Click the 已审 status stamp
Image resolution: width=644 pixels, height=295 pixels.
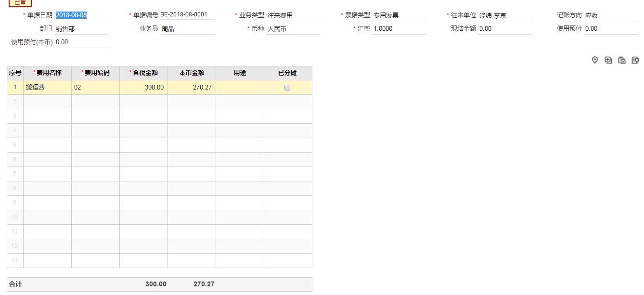coord(20,2)
